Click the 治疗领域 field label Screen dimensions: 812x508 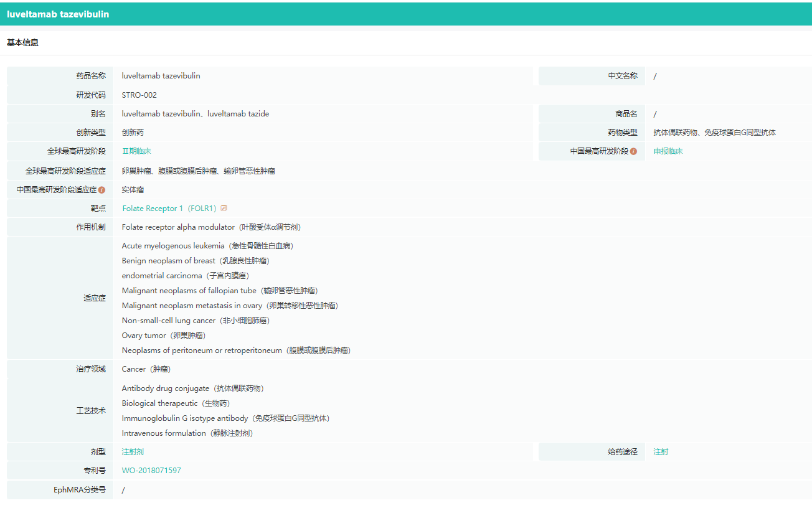[x=91, y=369]
